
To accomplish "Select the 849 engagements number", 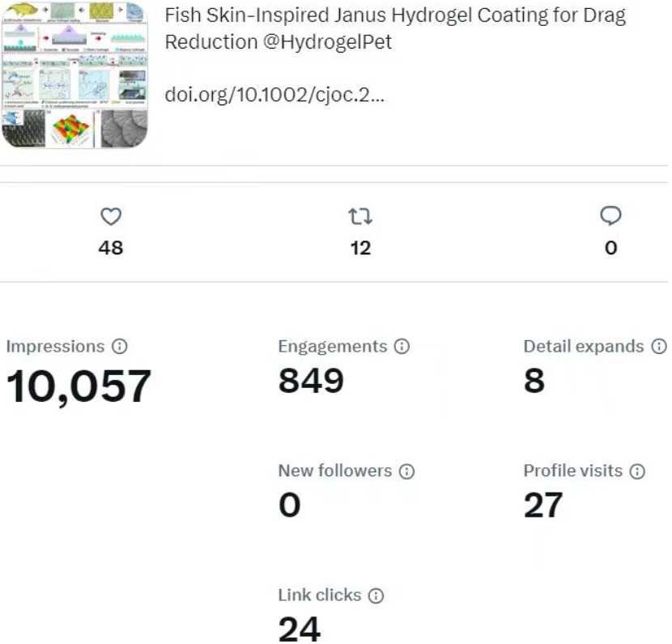I will click(x=311, y=381).
